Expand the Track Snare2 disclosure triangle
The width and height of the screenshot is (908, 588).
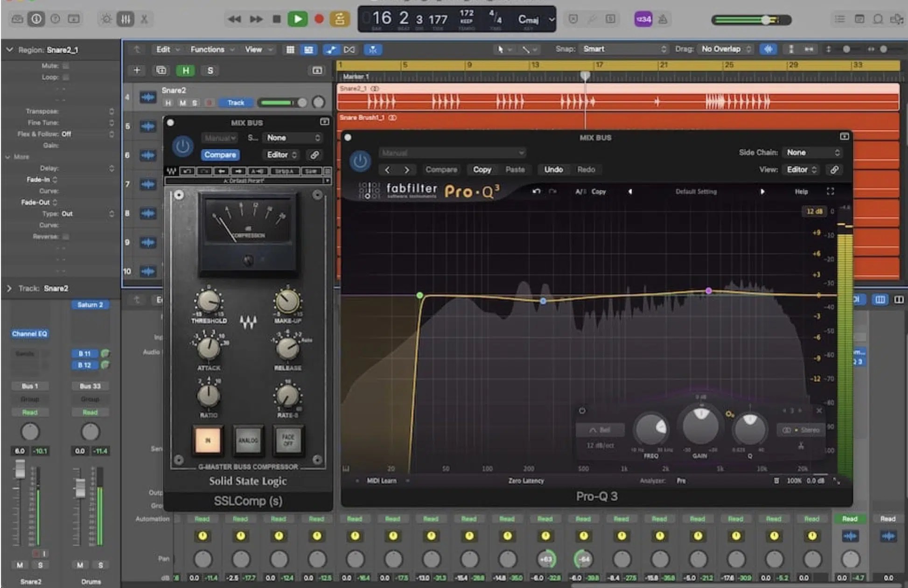click(9, 288)
